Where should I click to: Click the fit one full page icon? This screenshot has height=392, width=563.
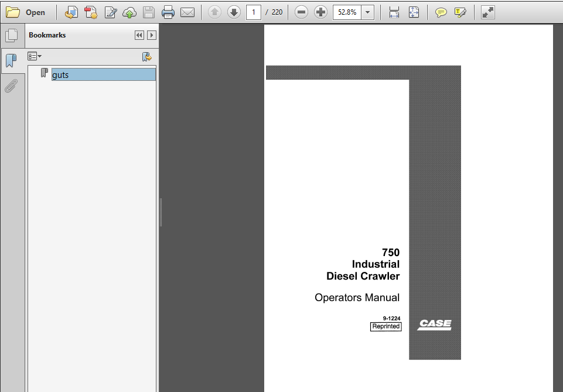(x=414, y=12)
